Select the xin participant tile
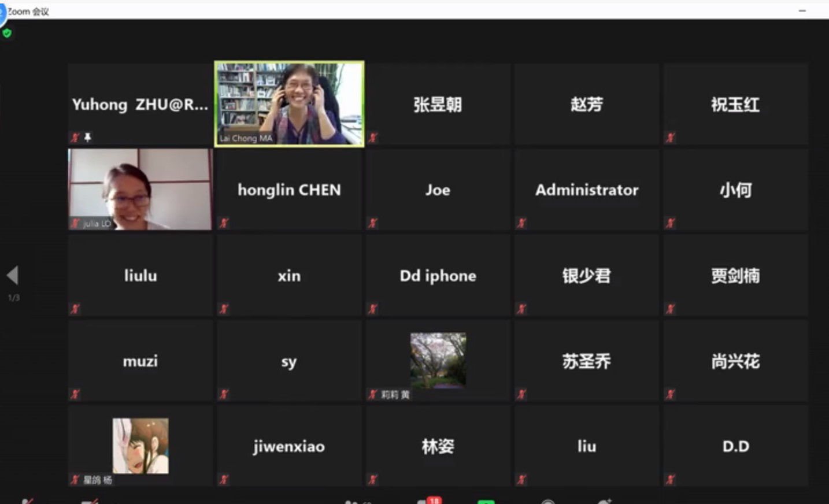 click(x=289, y=276)
